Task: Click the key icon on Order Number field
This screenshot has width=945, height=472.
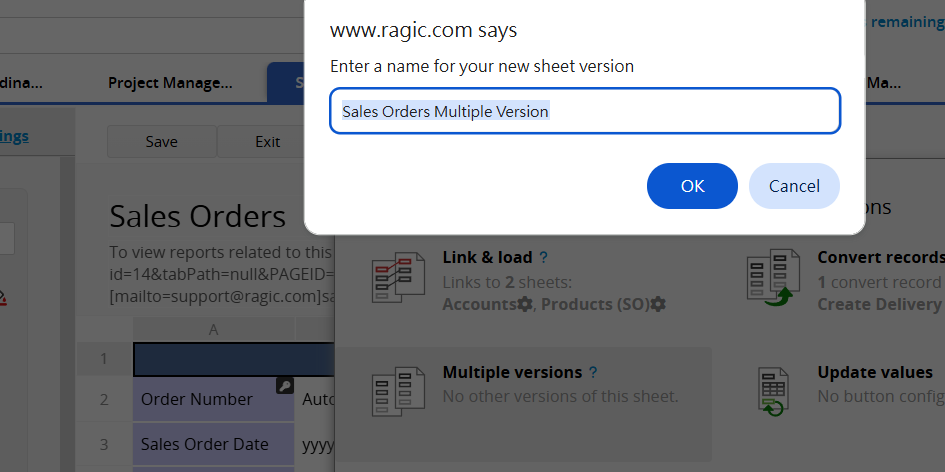Action: pos(284,386)
